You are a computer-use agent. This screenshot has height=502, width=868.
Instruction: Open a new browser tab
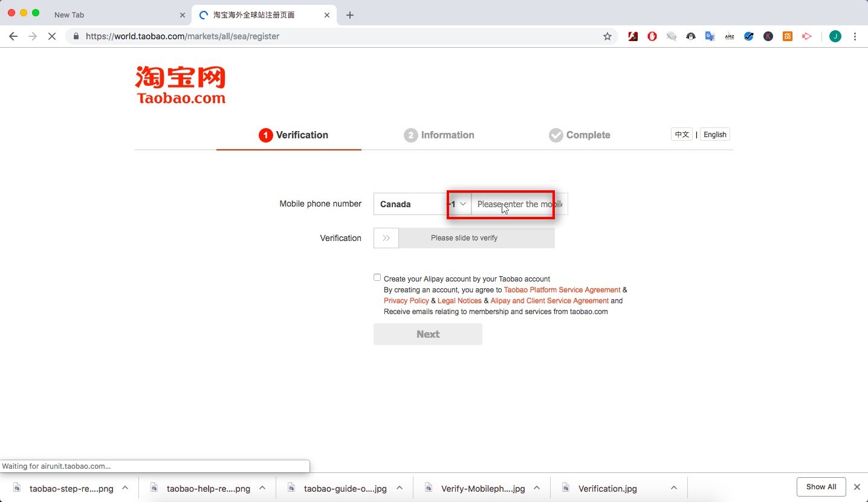coord(350,15)
